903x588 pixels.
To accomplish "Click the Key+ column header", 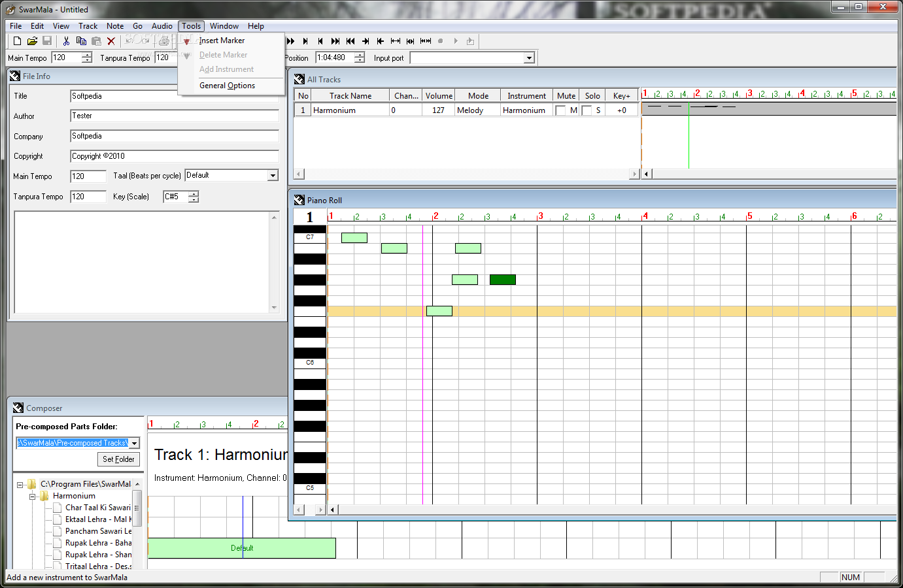I will [622, 95].
